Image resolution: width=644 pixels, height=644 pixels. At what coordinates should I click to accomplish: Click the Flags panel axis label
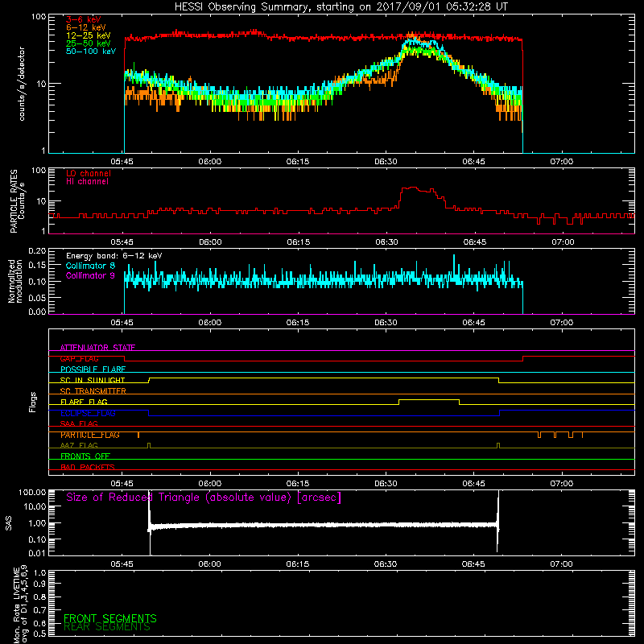point(33,402)
